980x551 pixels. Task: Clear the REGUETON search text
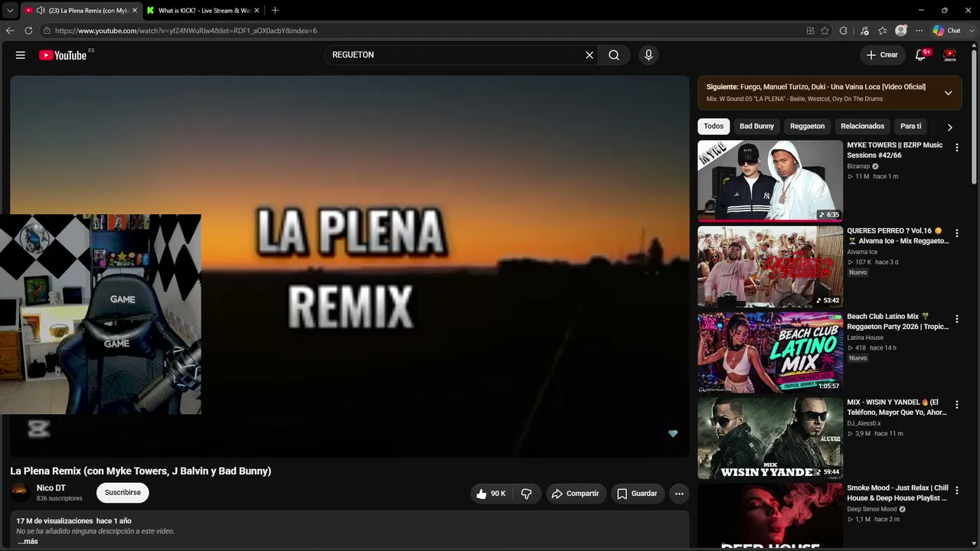(590, 55)
